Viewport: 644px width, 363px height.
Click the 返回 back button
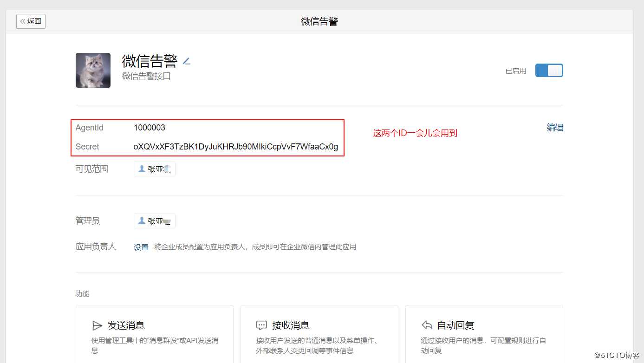pos(31,21)
